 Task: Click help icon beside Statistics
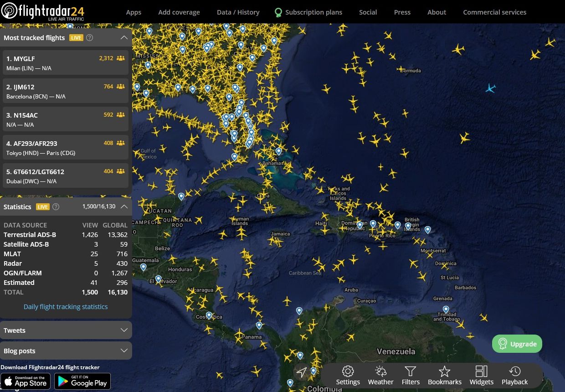(56, 206)
